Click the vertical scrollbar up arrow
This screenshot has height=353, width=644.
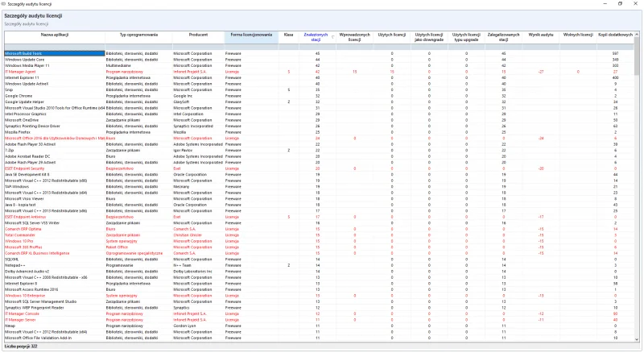point(637,34)
